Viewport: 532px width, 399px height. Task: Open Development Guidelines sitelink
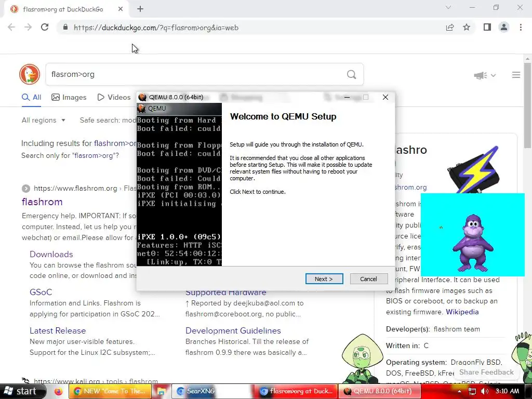click(x=233, y=330)
